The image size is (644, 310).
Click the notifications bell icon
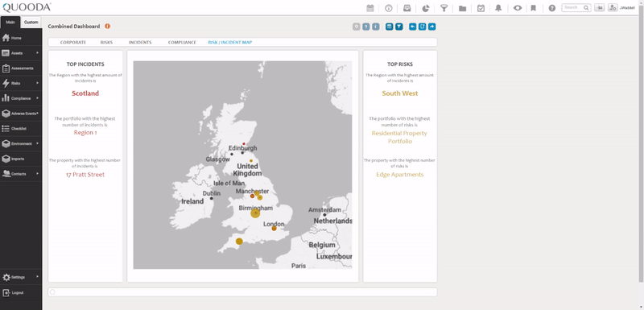tap(498, 8)
